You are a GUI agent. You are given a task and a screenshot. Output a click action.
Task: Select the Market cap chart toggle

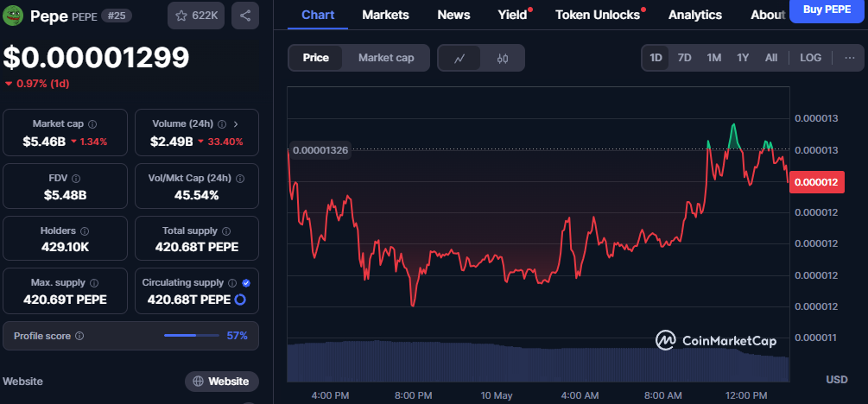(x=386, y=58)
